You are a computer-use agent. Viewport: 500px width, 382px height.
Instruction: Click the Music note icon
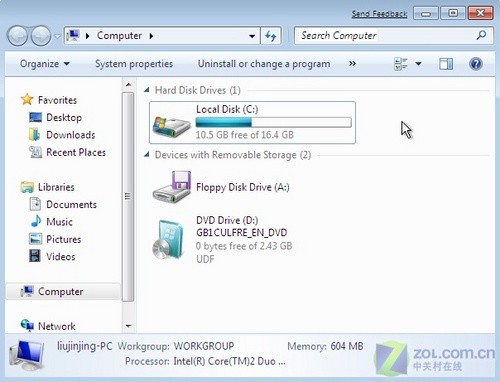coord(36,221)
